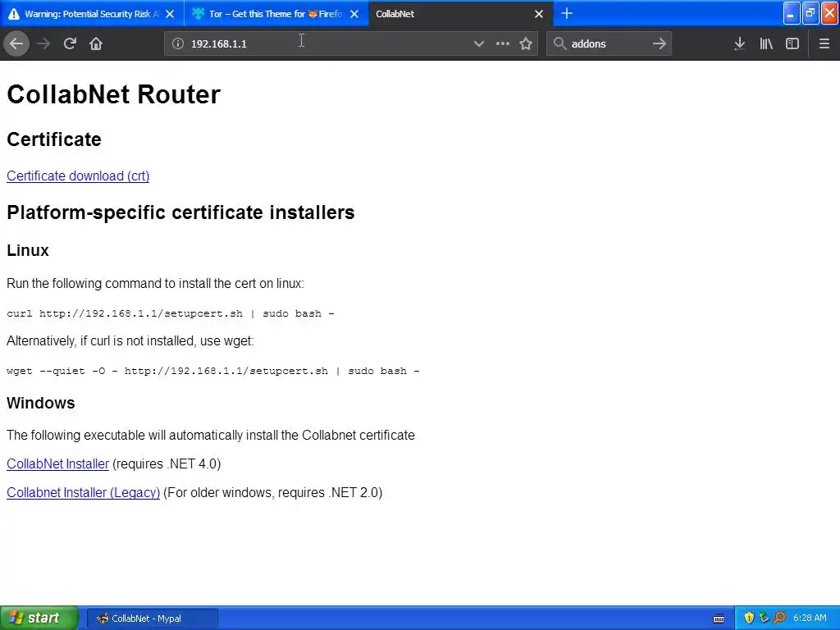Screen dimensions: 840x630
Task: Switch to the Security Risk warning tab
Action: click(92, 14)
